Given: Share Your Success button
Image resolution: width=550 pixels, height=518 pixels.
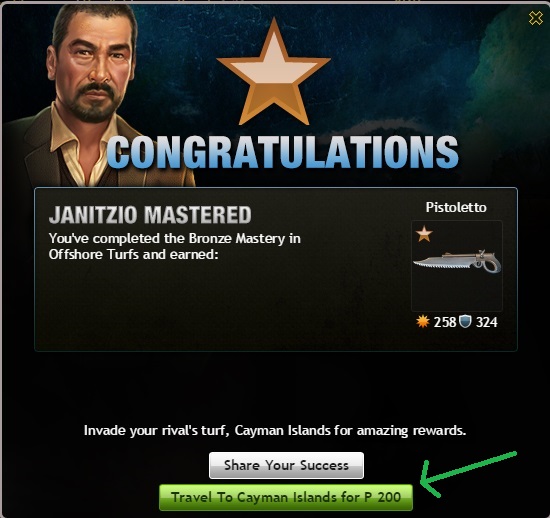Looking at the screenshot, I should click(286, 465).
